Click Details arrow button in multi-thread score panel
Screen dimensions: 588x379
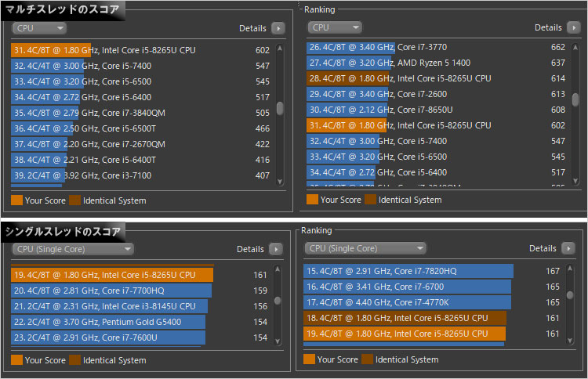click(278, 28)
